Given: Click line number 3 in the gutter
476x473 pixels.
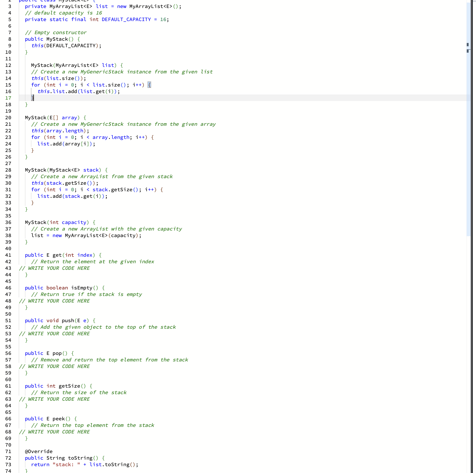Looking at the screenshot, I should pyautogui.click(x=9, y=6).
